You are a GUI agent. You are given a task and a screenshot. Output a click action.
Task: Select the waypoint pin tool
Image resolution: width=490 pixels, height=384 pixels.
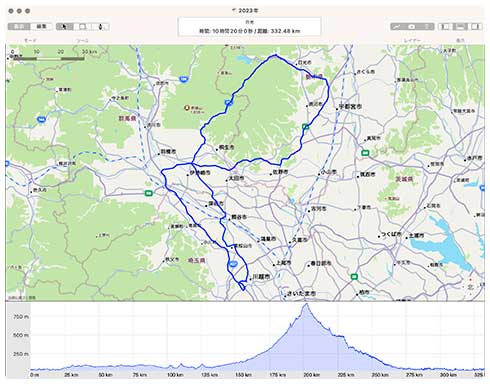[100, 27]
